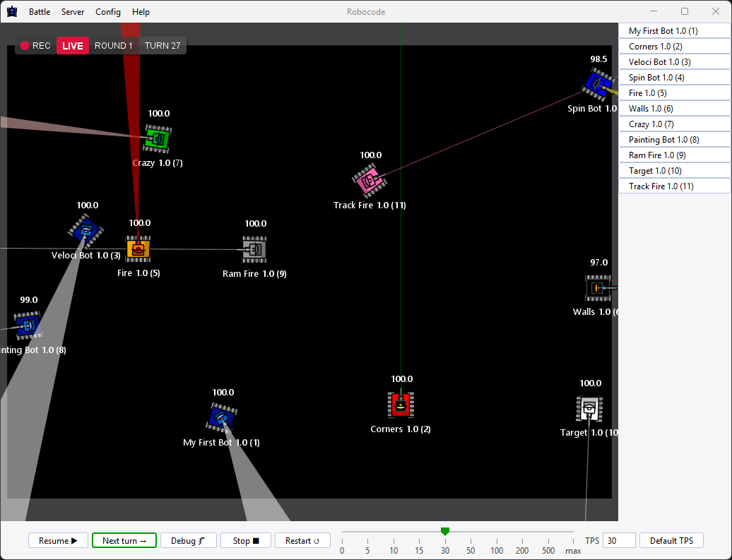
Task: Click the green TPS slider handle
Action: click(445, 531)
